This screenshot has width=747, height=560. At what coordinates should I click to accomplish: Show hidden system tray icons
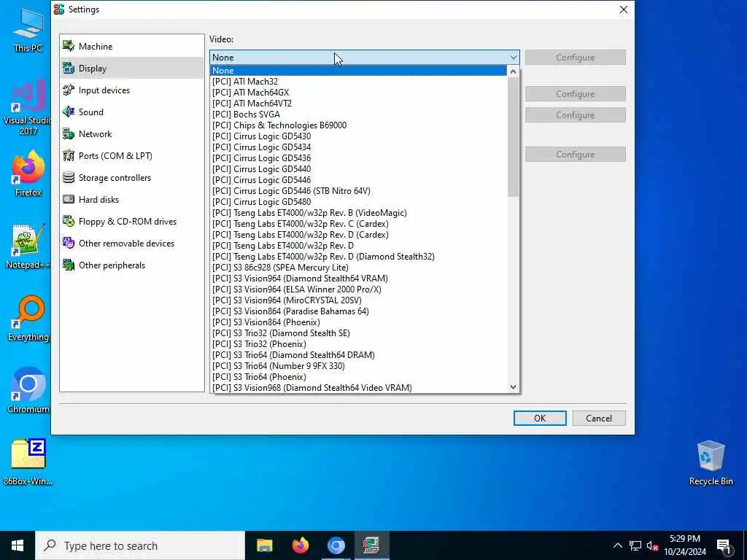point(617,545)
